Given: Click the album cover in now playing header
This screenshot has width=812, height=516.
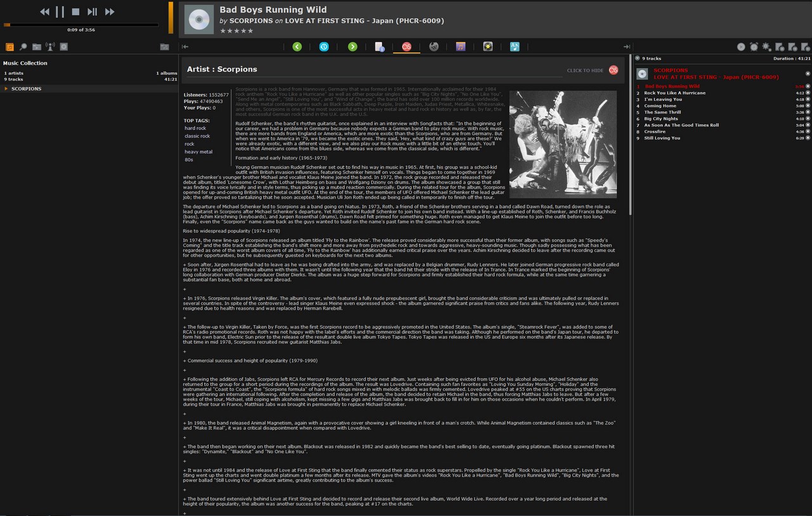Looking at the screenshot, I should [x=199, y=19].
